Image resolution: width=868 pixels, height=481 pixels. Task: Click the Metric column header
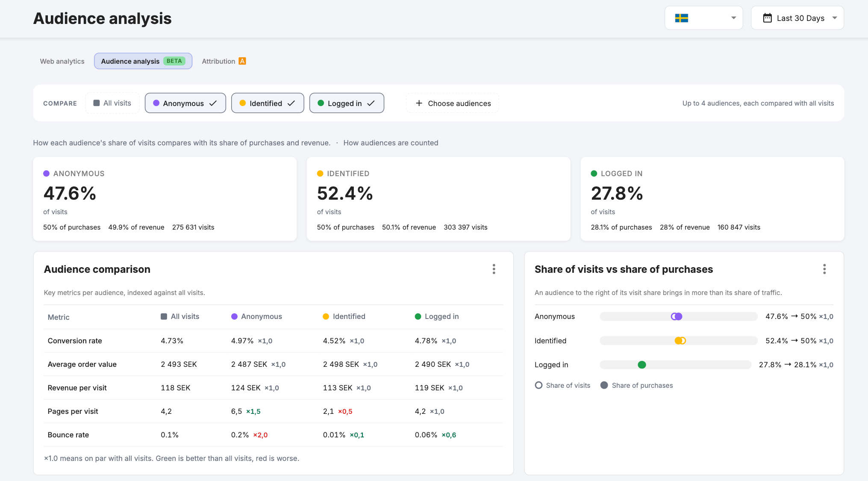pyautogui.click(x=59, y=317)
